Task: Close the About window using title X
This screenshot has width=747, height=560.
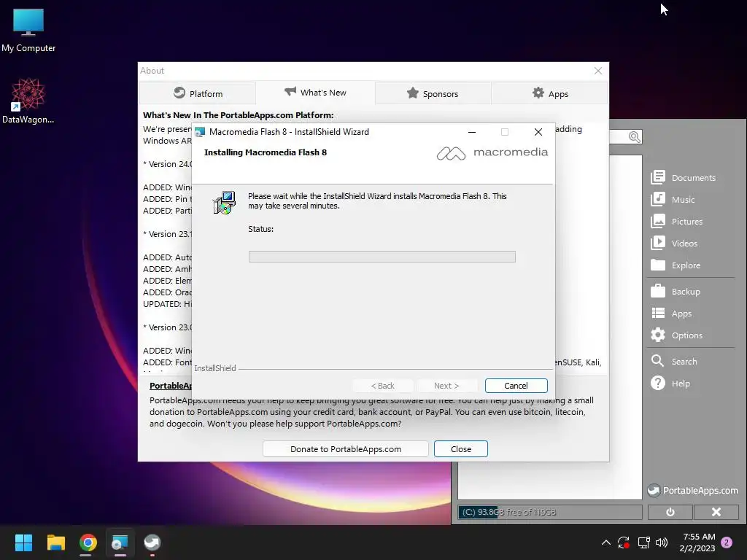Action: pyautogui.click(x=598, y=71)
